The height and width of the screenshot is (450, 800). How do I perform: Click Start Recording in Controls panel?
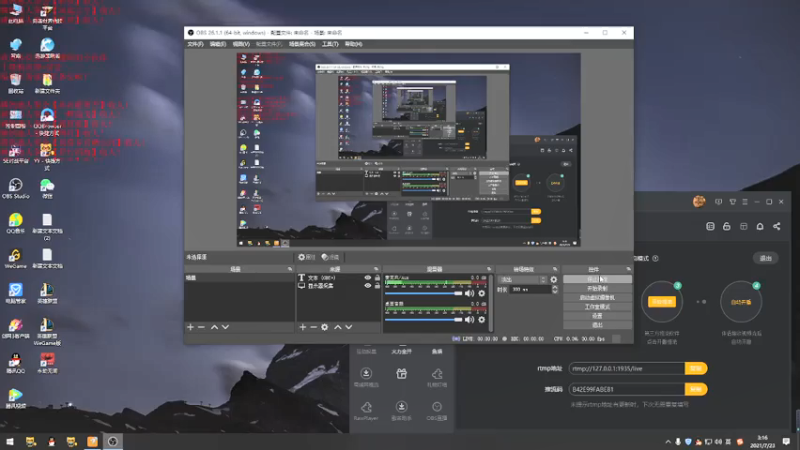pos(597,288)
